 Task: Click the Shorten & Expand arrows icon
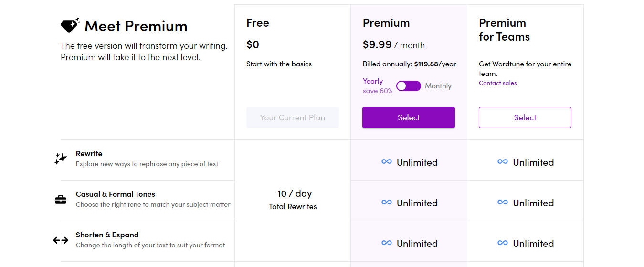tap(61, 240)
